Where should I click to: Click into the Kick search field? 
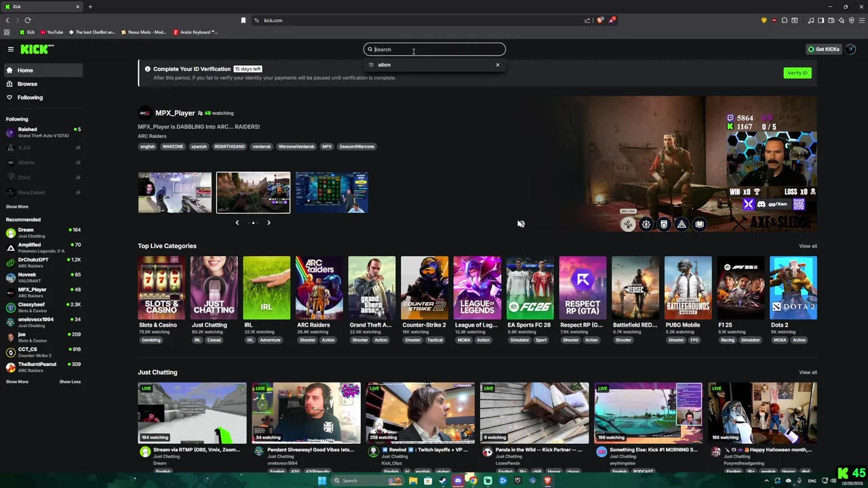tap(434, 49)
